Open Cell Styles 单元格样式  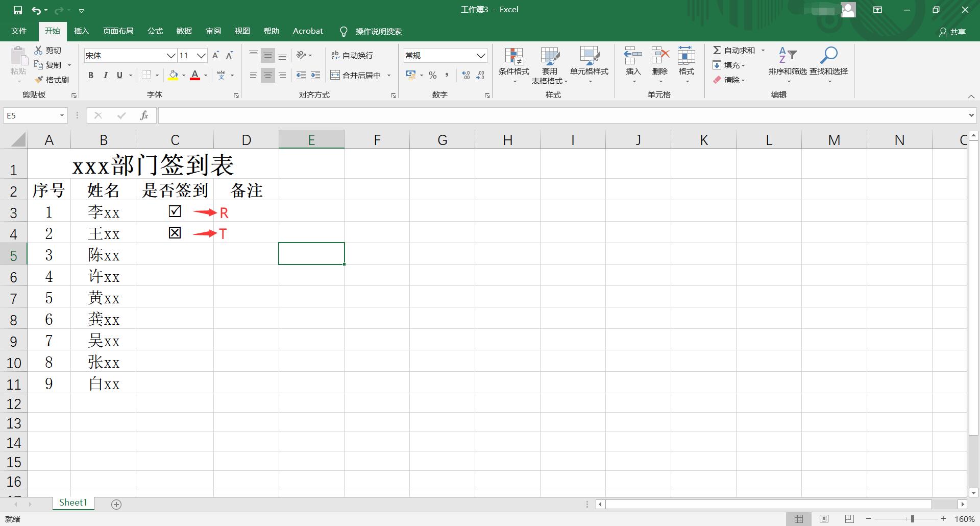point(589,65)
